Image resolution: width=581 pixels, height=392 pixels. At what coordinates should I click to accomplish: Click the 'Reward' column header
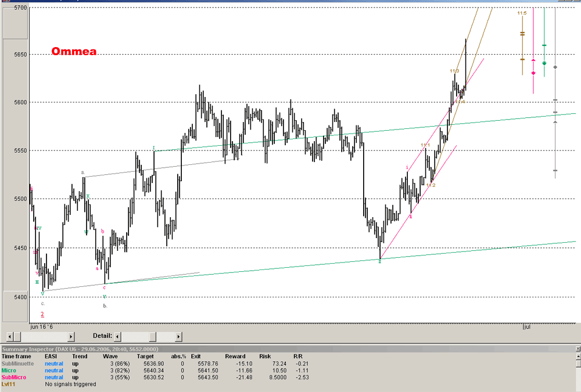coord(235,357)
